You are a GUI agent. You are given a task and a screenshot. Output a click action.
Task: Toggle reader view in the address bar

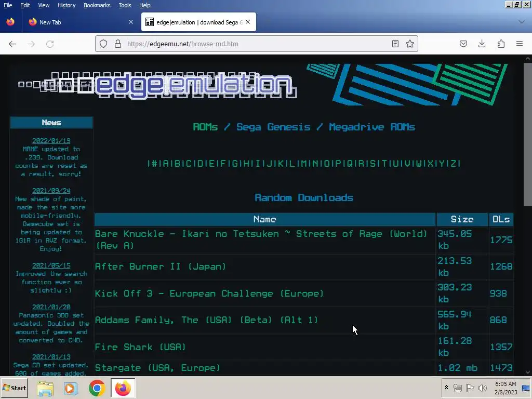(395, 44)
